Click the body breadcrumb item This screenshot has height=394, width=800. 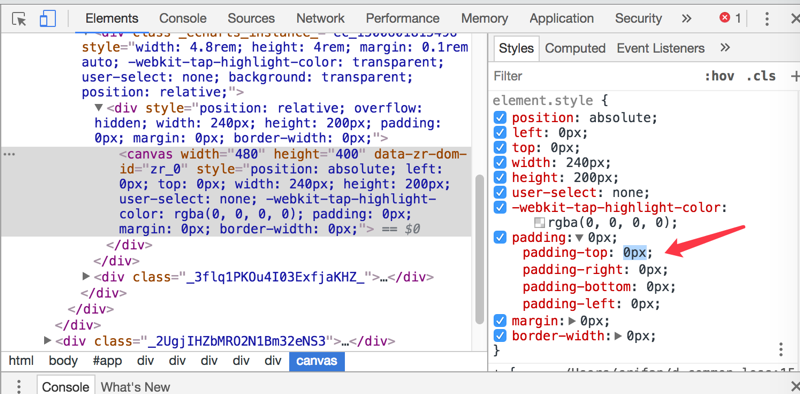[x=63, y=361]
